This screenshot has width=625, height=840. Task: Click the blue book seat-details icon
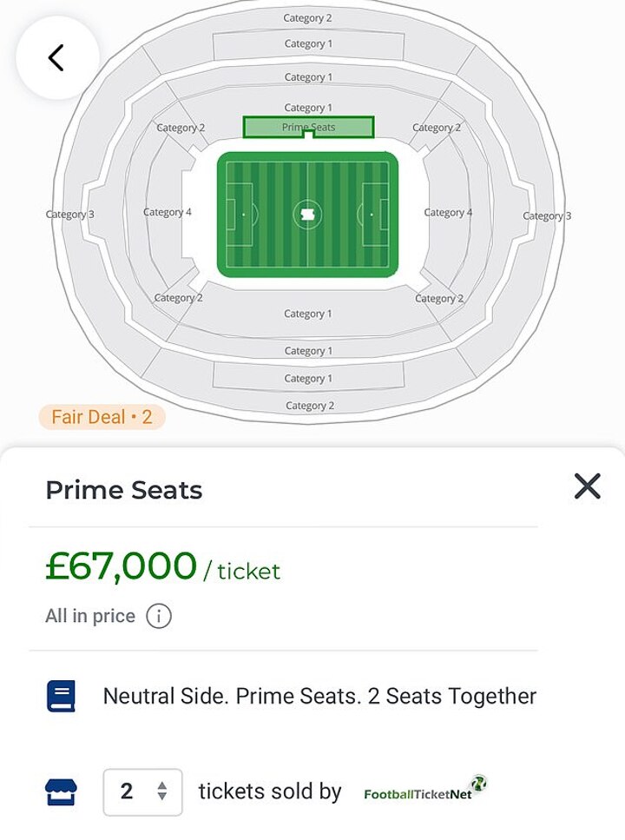(x=61, y=696)
